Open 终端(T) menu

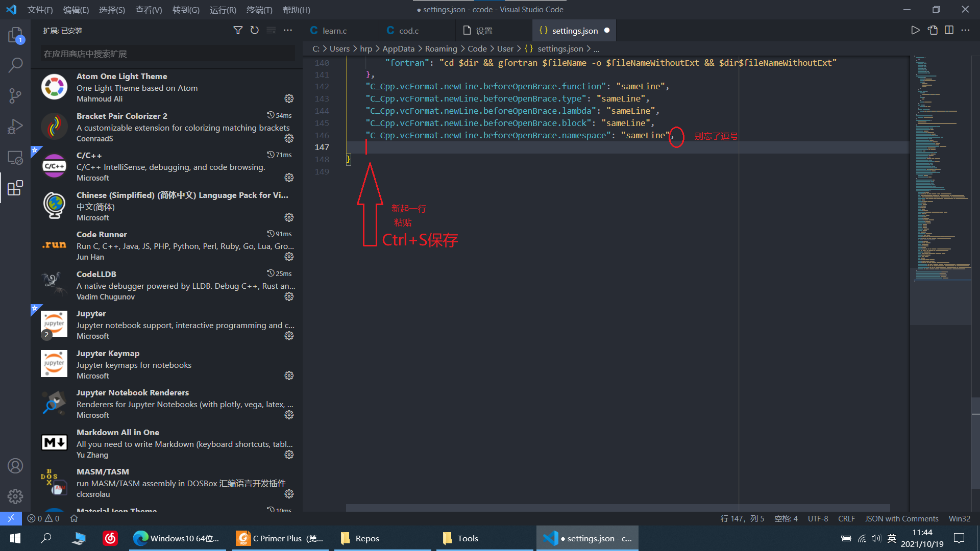pos(259,10)
